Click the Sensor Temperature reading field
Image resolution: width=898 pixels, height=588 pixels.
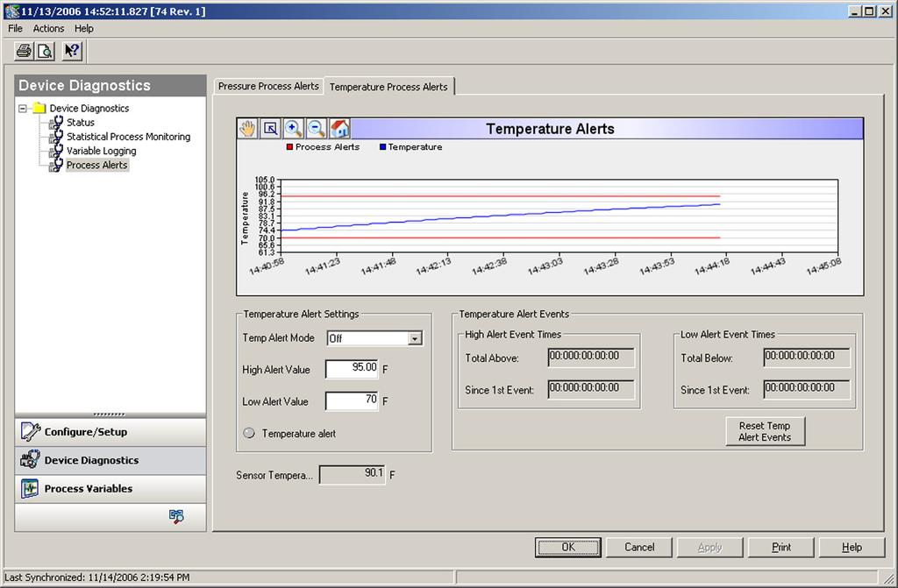352,474
